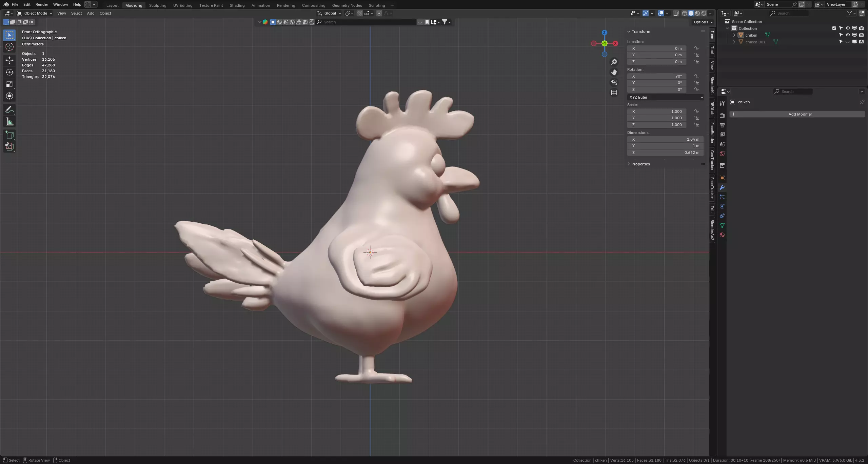Click the Rotation X value field
The height and width of the screenshot is (464, 868).
coord(657,76)
